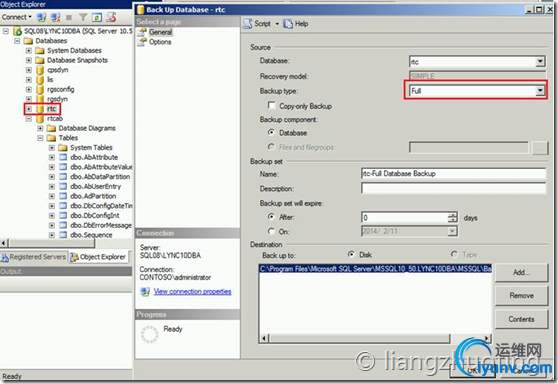Screen dimensions: 558x384
Task: Select the Options page
Action: tap(160, 42)
